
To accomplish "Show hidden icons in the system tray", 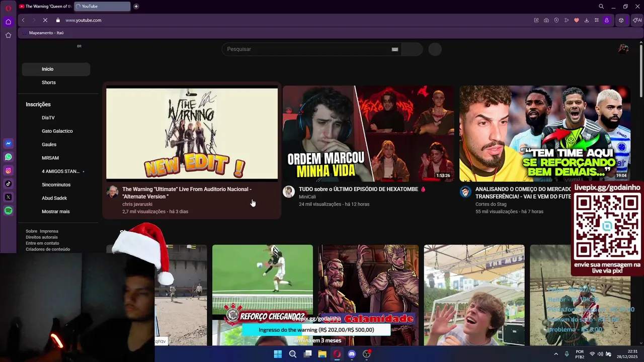I will 556,354.
